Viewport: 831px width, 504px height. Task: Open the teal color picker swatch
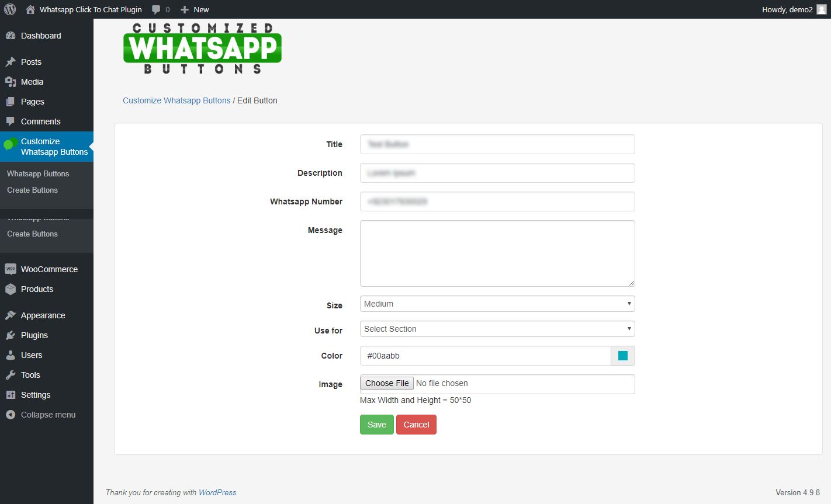click(623, 356)
